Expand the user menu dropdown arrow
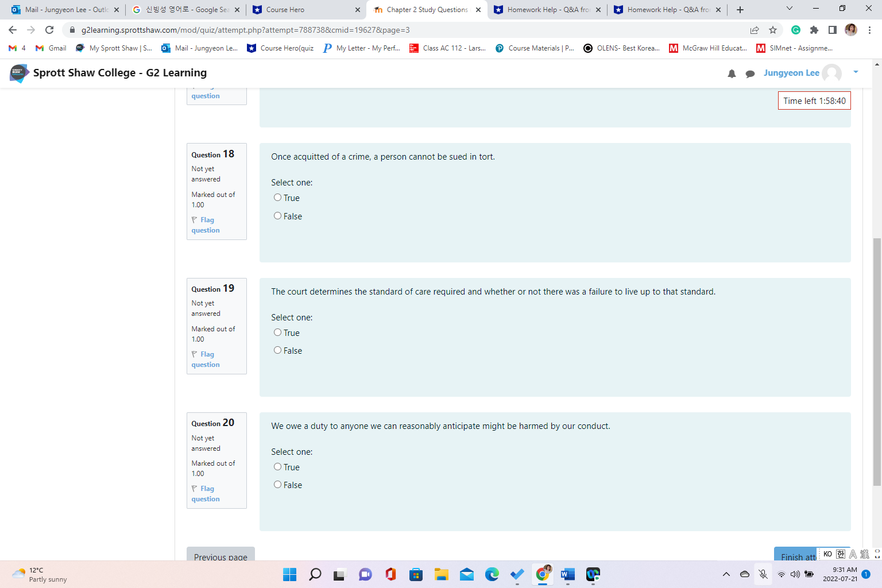 click(856, 72)
